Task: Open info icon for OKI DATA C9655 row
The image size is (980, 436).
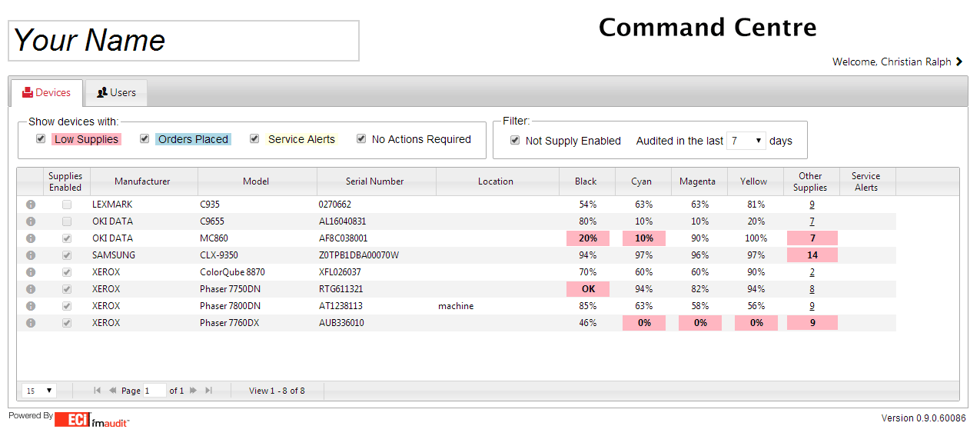Action: pos(31,221)
